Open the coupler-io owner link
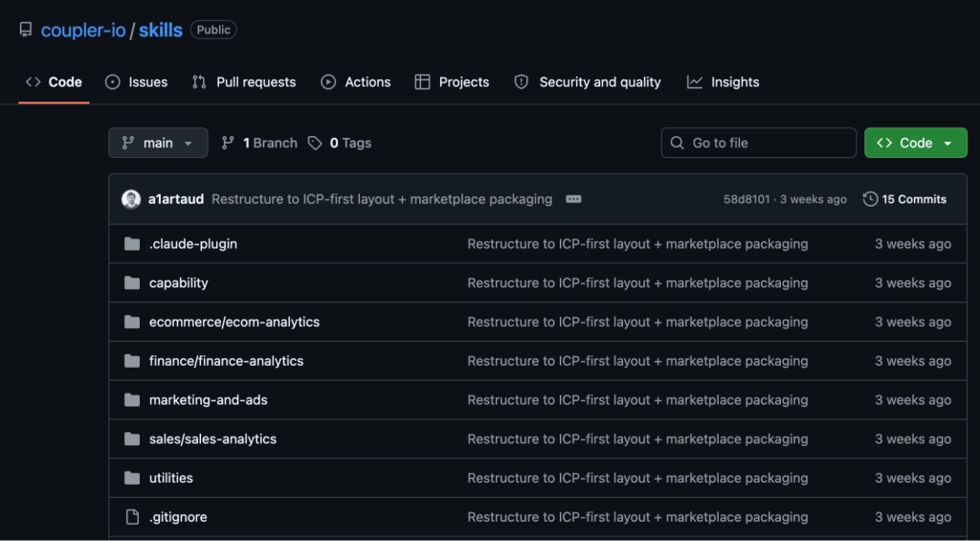The height and width of the screenshot is (541, 980). (83, 30)
